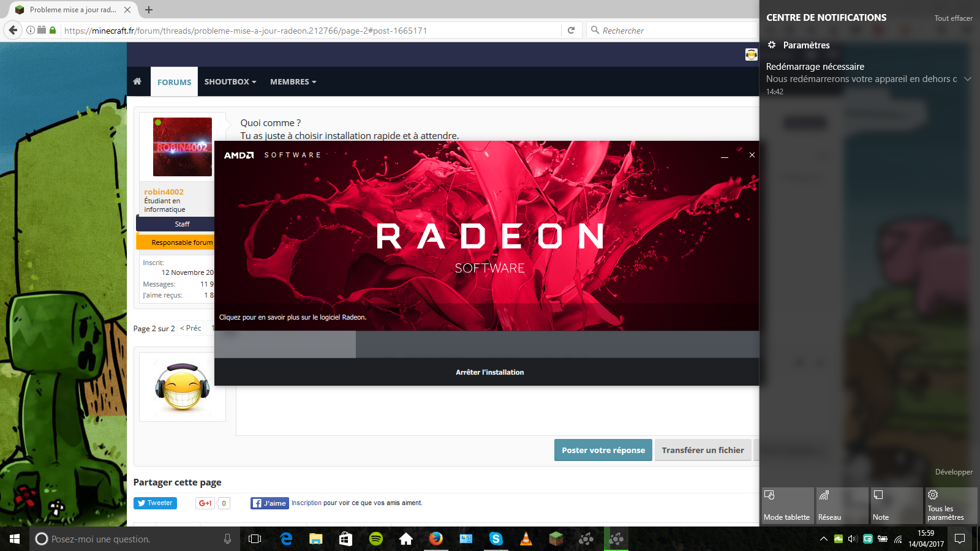Viewport: 980px width, 551px height.
Task: Click the user avatar icon at top right of forum
Action: 752,54
